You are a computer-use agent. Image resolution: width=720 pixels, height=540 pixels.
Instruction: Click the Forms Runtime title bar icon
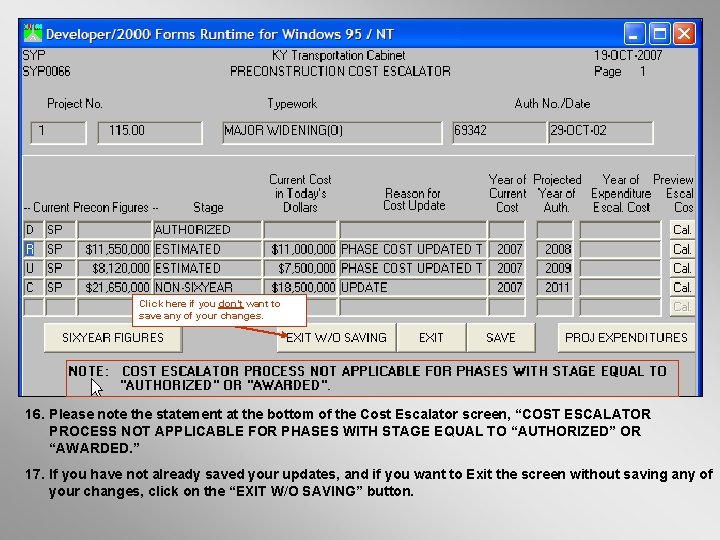click(x=33, y=34)
